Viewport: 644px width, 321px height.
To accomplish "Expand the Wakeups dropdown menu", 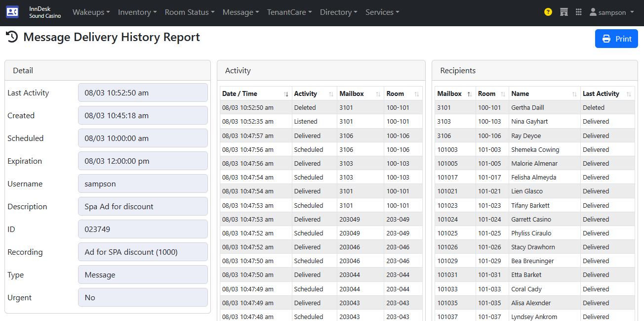I will coord(91,12).
